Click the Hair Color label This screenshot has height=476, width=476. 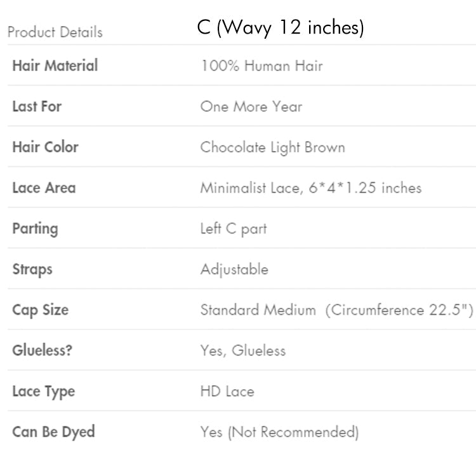click(x=45, y=147)
